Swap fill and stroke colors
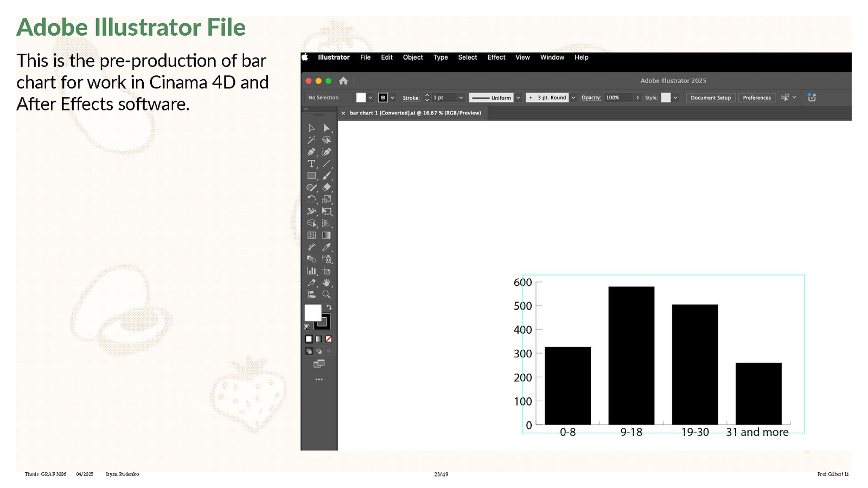The height and width of the screenshot is (488, 868). (x=329, y=307)
